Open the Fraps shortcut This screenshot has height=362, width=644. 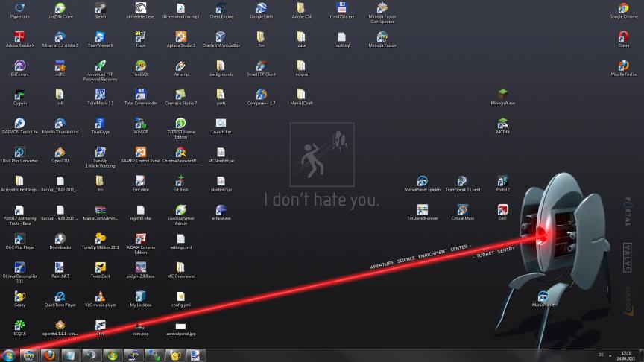click(x=140, y=39)
